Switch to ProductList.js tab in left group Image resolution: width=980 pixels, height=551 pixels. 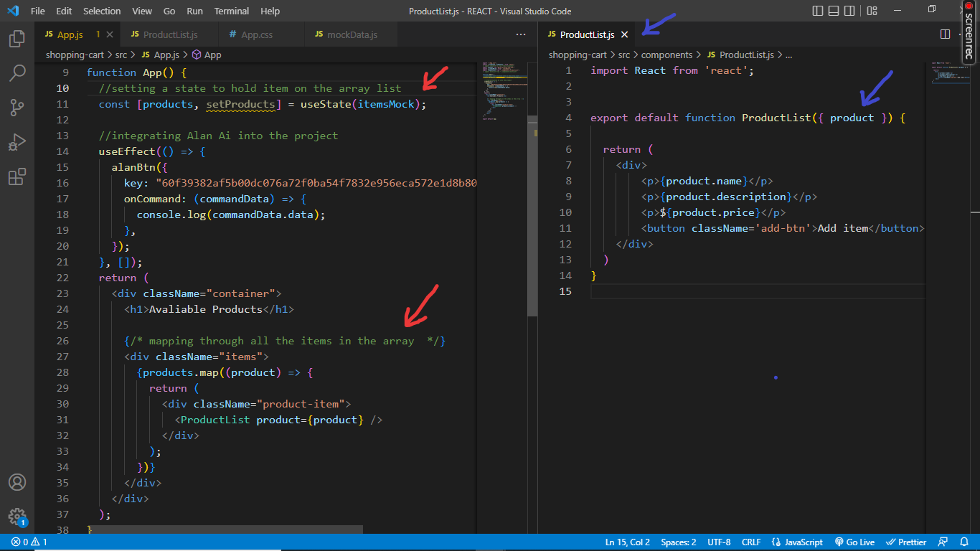click(x=169, y=34)
